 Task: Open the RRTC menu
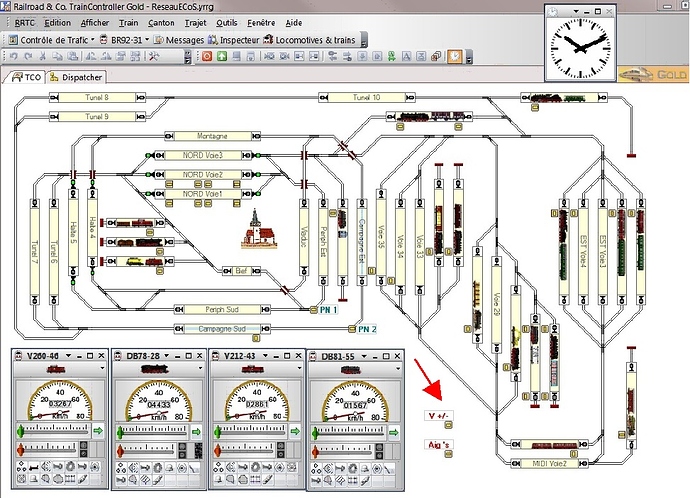tap(25, 23)
